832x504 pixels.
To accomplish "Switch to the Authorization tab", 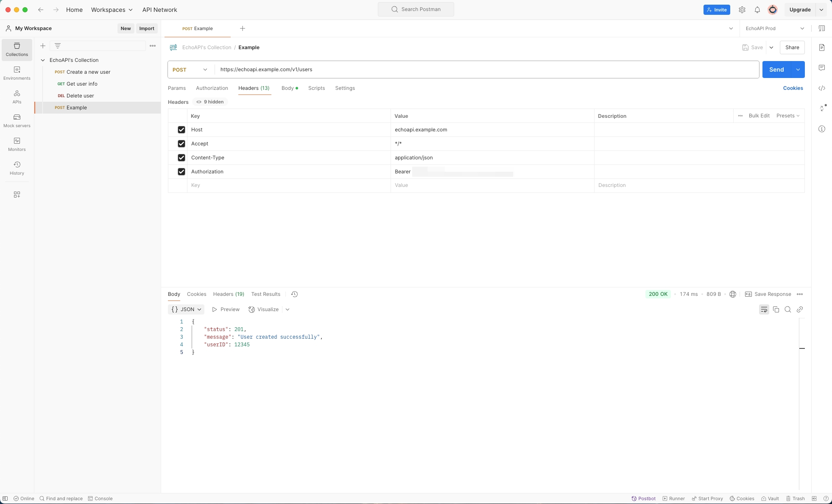I will click(x=212, y=88).
